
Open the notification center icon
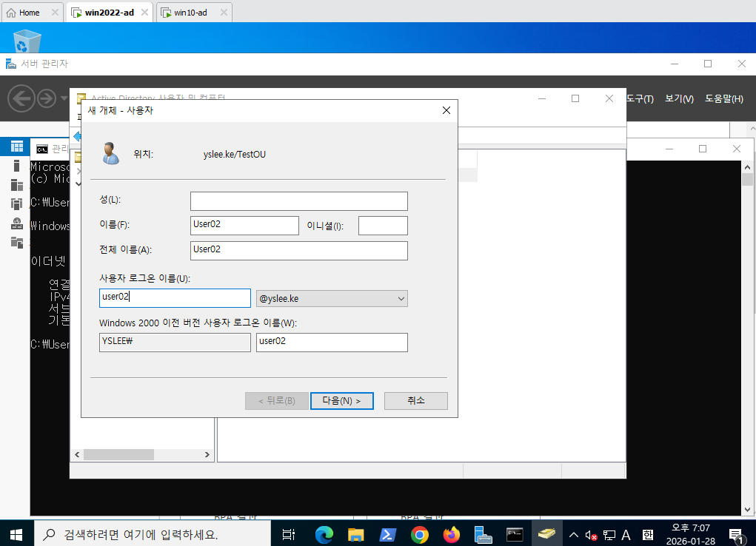click(x=736, y=536)
